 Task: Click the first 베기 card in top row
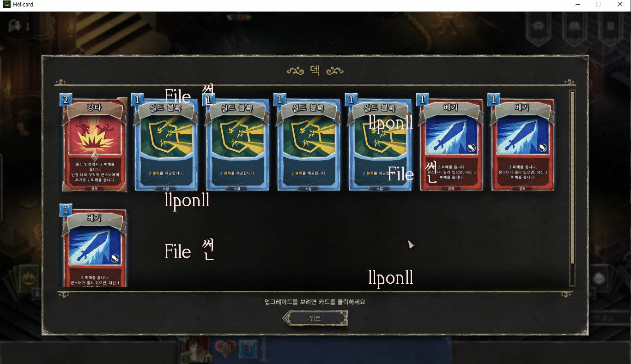[x=451, y=144]
